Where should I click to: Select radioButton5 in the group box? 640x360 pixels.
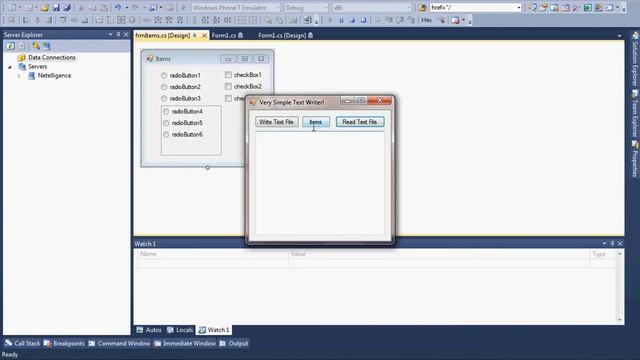[183, 123]
